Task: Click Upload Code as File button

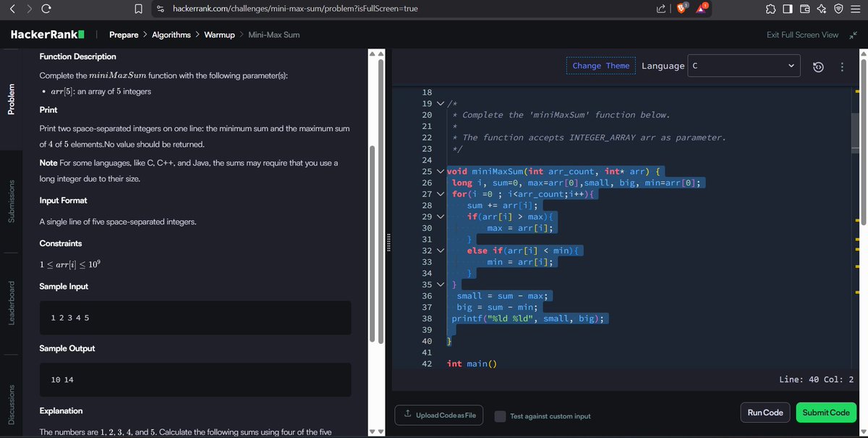Action: (x=440, y=415)
